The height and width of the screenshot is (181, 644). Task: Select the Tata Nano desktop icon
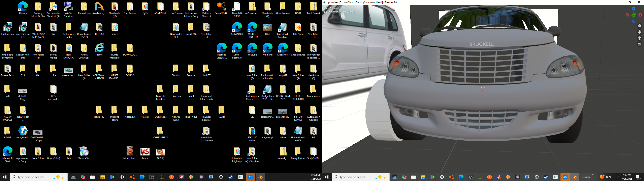tap(298, 29)
